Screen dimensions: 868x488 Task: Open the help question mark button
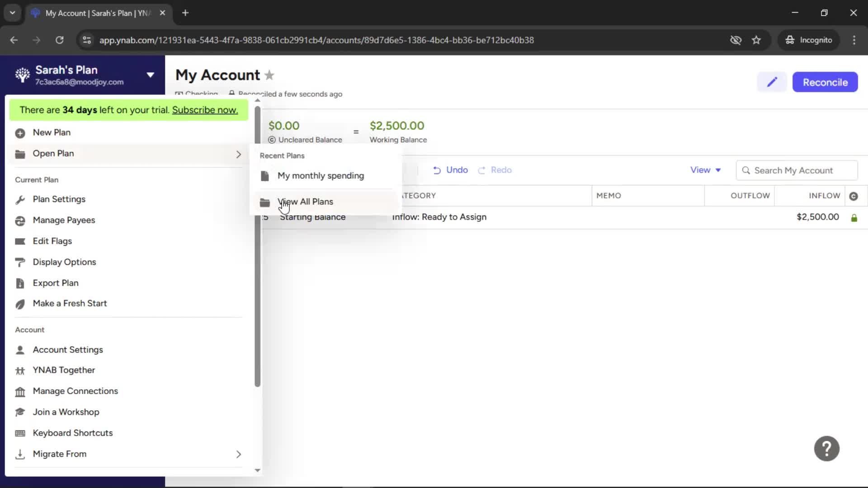point(826,448)
